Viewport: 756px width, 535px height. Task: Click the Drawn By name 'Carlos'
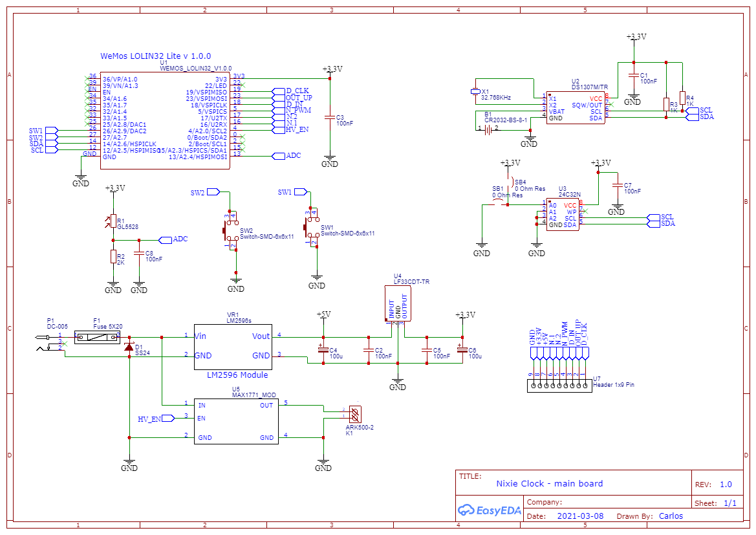click(671, 516)
